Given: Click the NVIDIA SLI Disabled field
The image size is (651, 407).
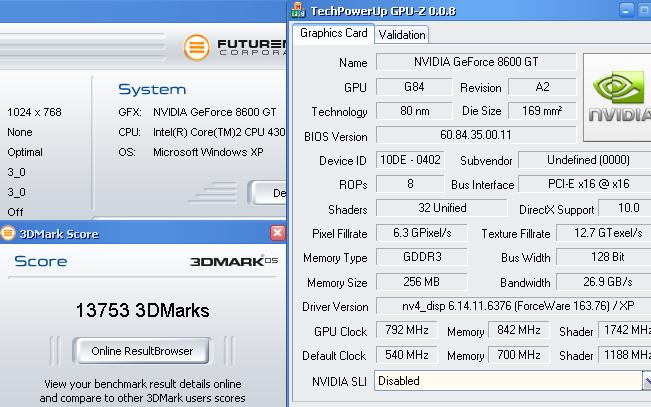Looking at the screenshot, I should [x=508, y=381].
